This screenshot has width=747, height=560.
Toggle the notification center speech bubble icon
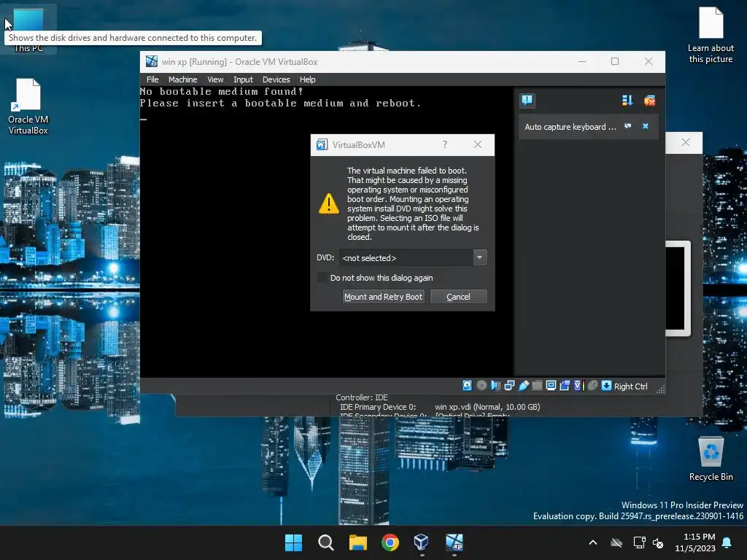tap(527, 101)
